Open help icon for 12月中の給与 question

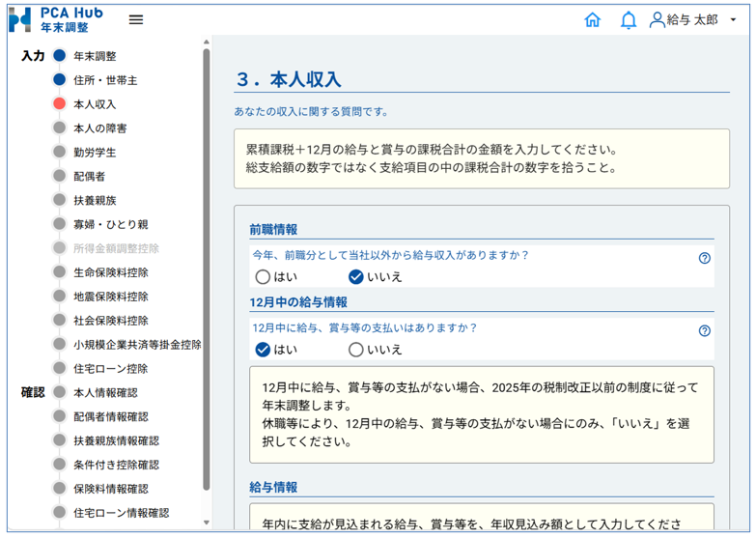pyautogui.click(x=705, y=330)
